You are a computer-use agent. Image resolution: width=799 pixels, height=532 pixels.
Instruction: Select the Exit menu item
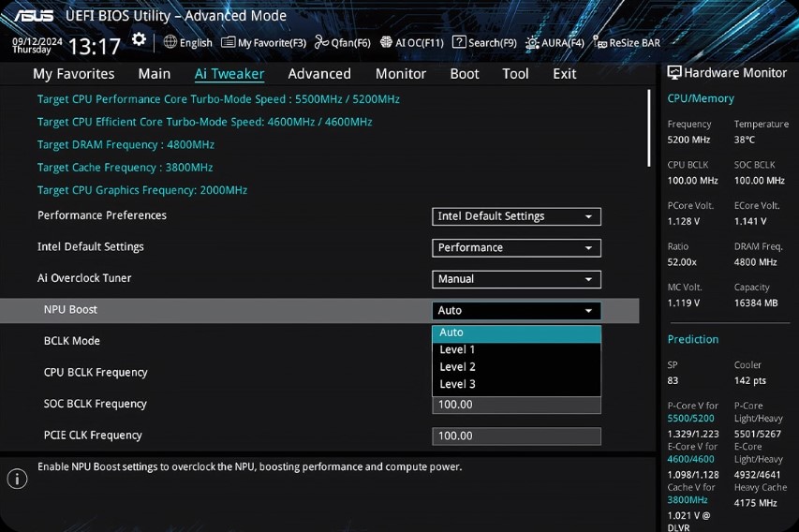tap(565, 74)
